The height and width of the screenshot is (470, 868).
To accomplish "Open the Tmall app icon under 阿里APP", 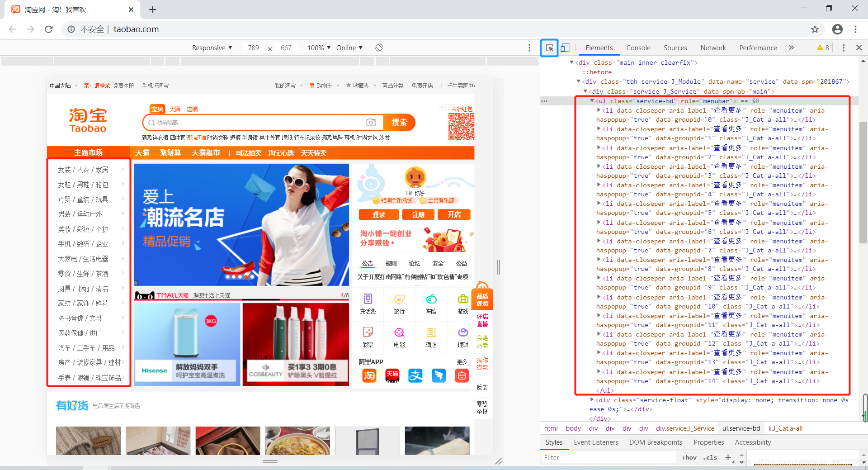I will 392,375.
